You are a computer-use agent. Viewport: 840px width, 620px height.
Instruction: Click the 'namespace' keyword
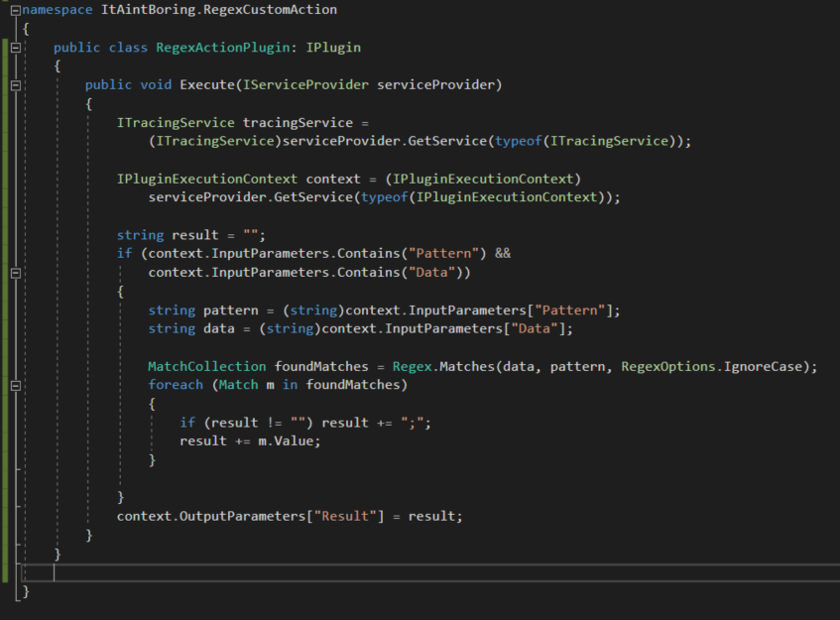coord(58,10)
